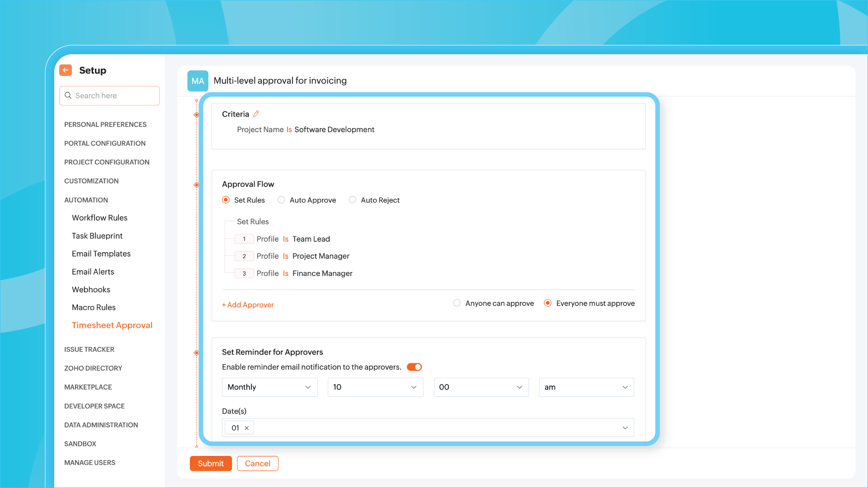Viewport: 868px width, 488px height.
Task: Click the Approval Flow diamond marker on timeline
Action: [196, 185]
